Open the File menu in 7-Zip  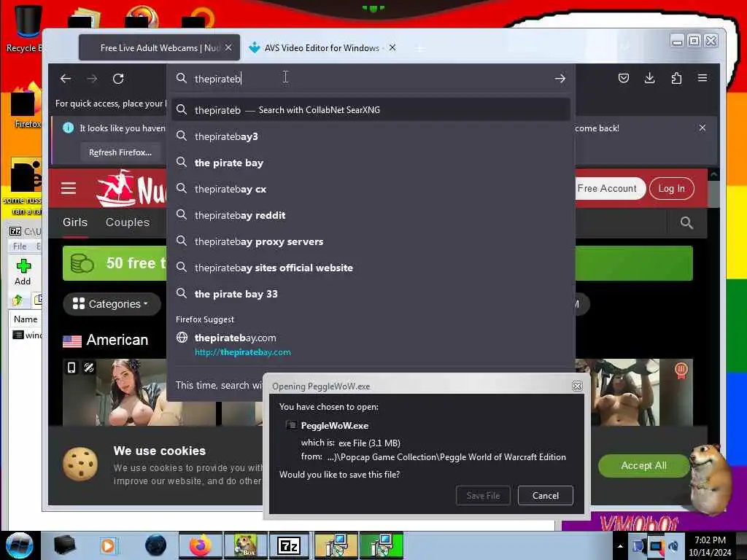pos(20,246)
